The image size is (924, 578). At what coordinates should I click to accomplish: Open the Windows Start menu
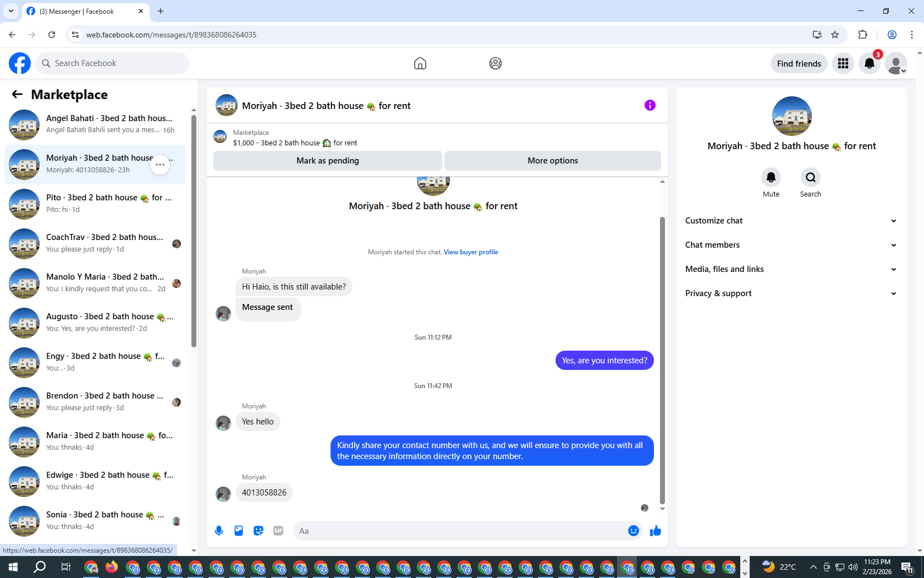pos(13,567)
